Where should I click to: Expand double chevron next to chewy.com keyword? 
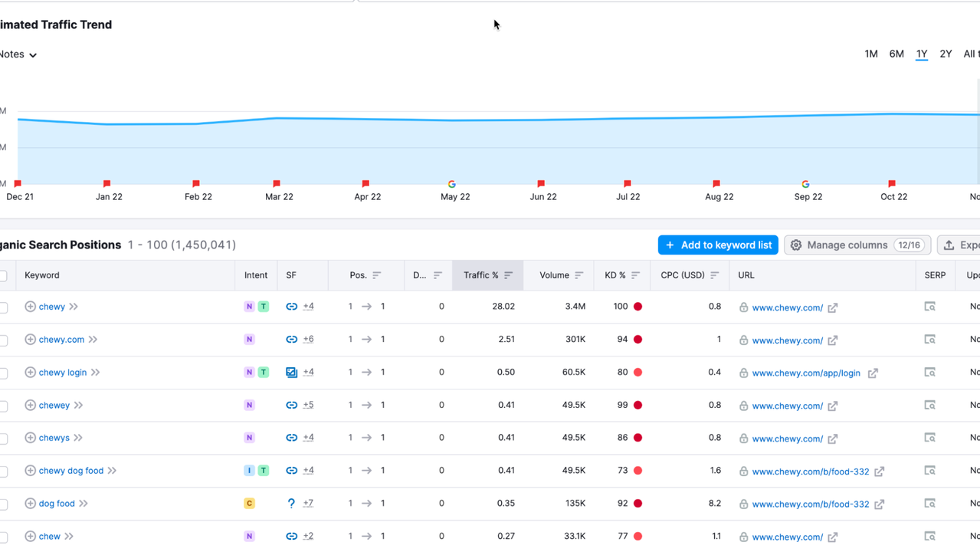(93, 340)
